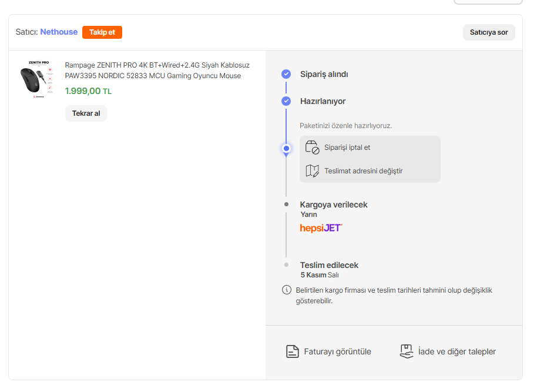Screen dimensions: 537x392
Task: Click the Kargoya verilecek step dot
Action: tap(286, 205)
